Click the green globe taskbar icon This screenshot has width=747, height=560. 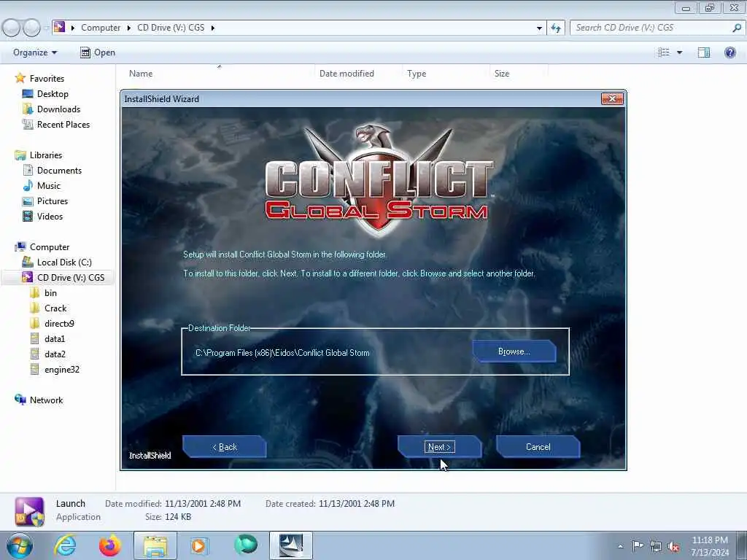pyautogui.click(x=246, y=545)
